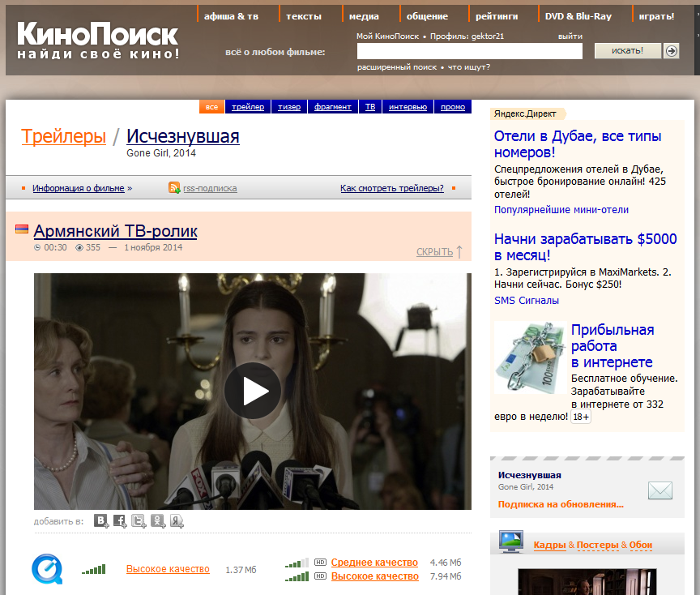Open расширенный поиск link
700x595 pixels.
(x=397, y=67)
